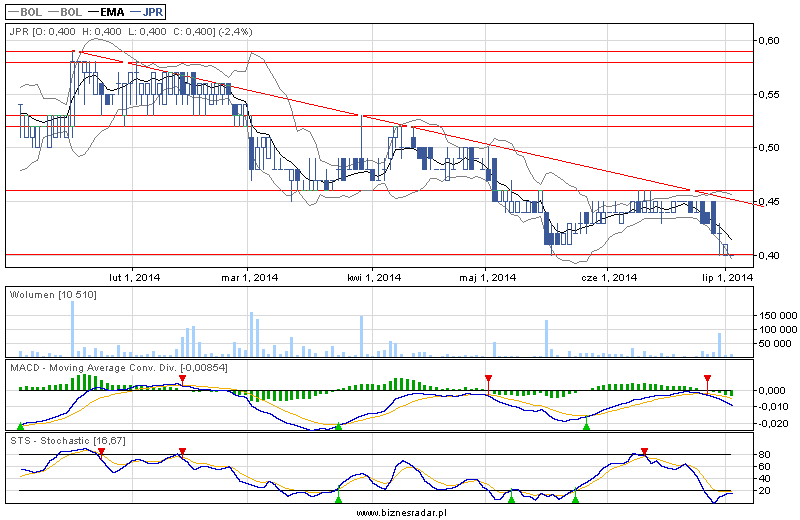800x520 pixels.
Task: Click the (-2,4%) change value
Action: pyautogui.click(x=235, y=32)
